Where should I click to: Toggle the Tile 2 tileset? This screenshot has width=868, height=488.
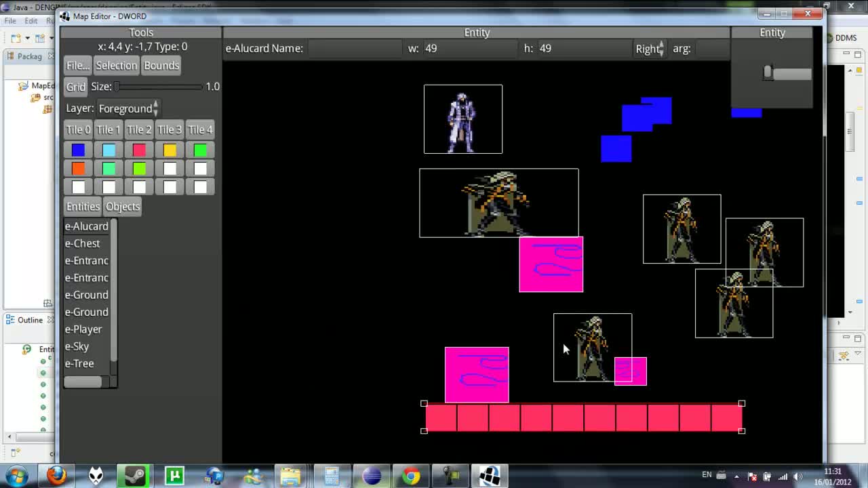coord(139,129)
